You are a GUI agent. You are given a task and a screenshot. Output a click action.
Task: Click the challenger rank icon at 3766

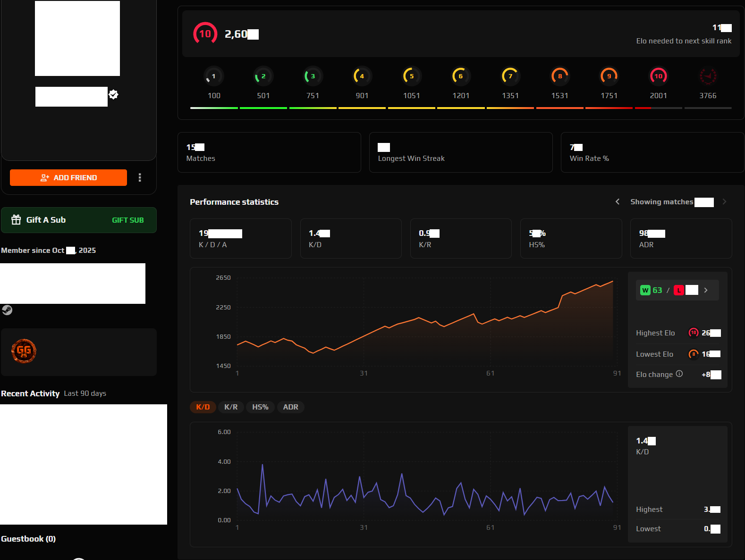point(707,76)
